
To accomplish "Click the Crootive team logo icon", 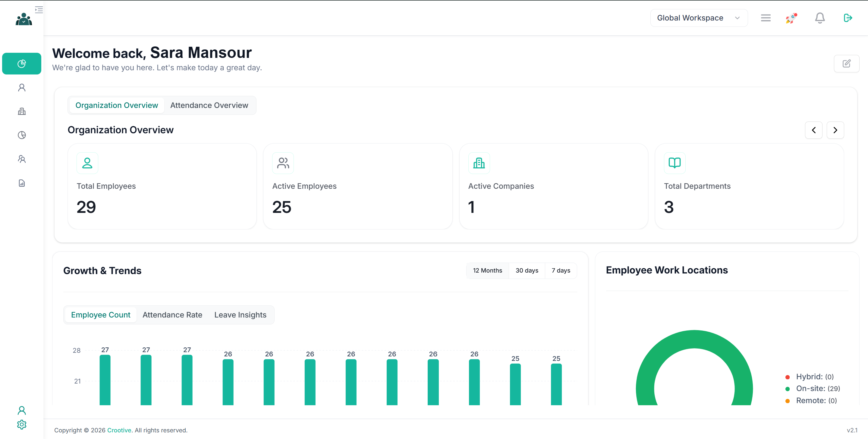I will coord(24,19).
